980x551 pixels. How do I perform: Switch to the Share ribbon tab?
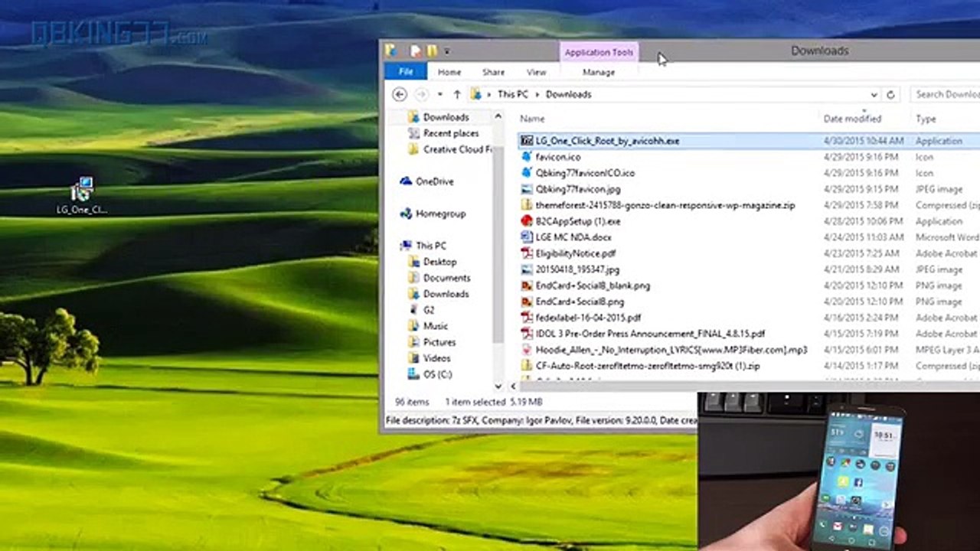[x=493, y=72]
